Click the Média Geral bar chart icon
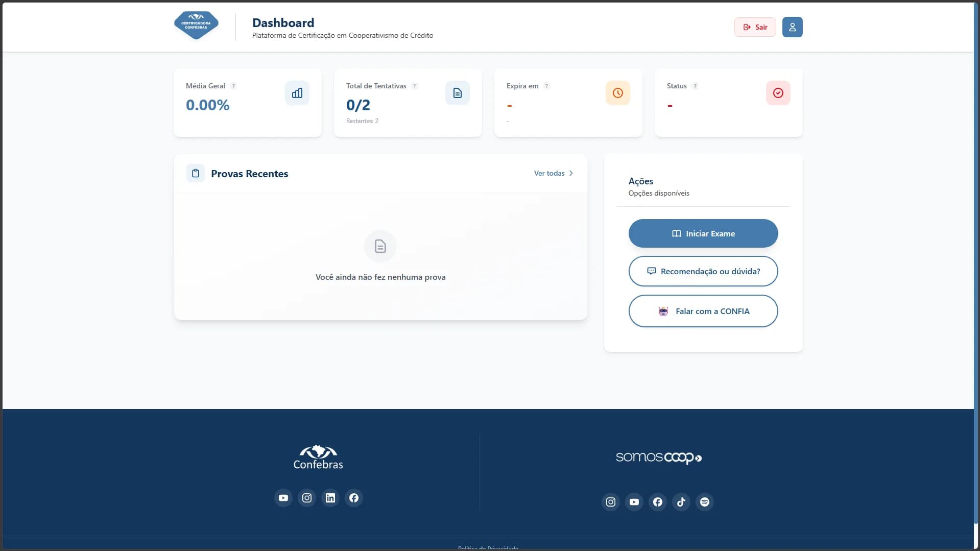The width and height of the screenshot is (980, 551). 297,93
